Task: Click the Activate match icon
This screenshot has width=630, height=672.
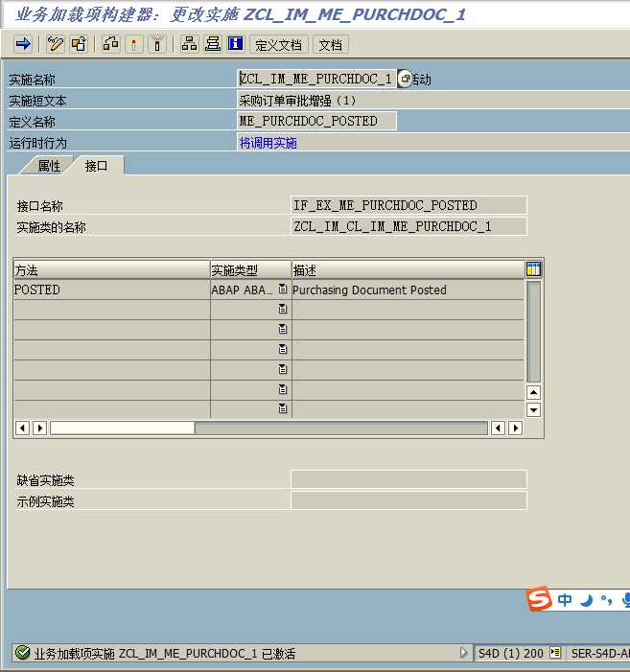Action: tap(133, 44)
